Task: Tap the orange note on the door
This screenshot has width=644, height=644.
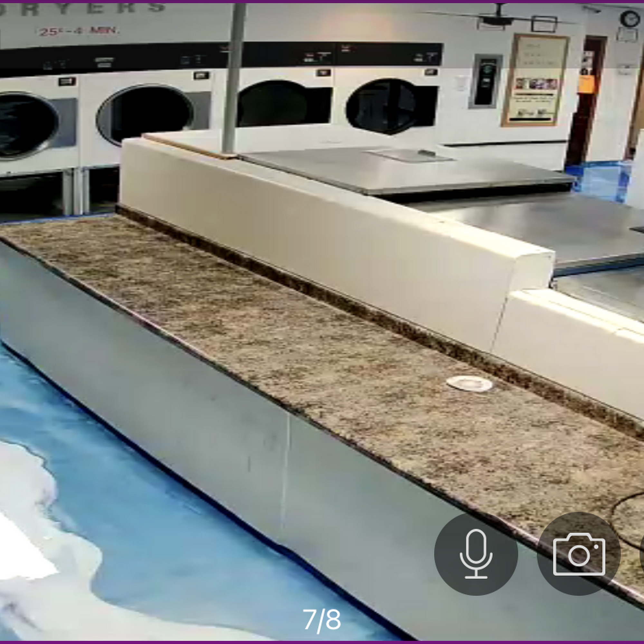Action: coord(587,84)
